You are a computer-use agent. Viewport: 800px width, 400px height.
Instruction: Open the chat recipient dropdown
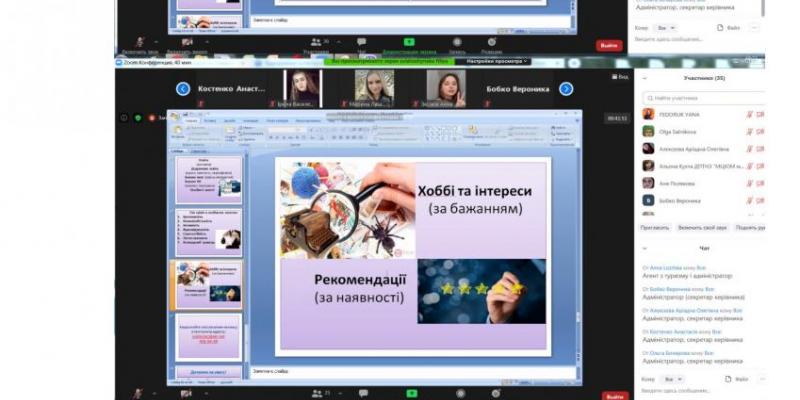667,379
